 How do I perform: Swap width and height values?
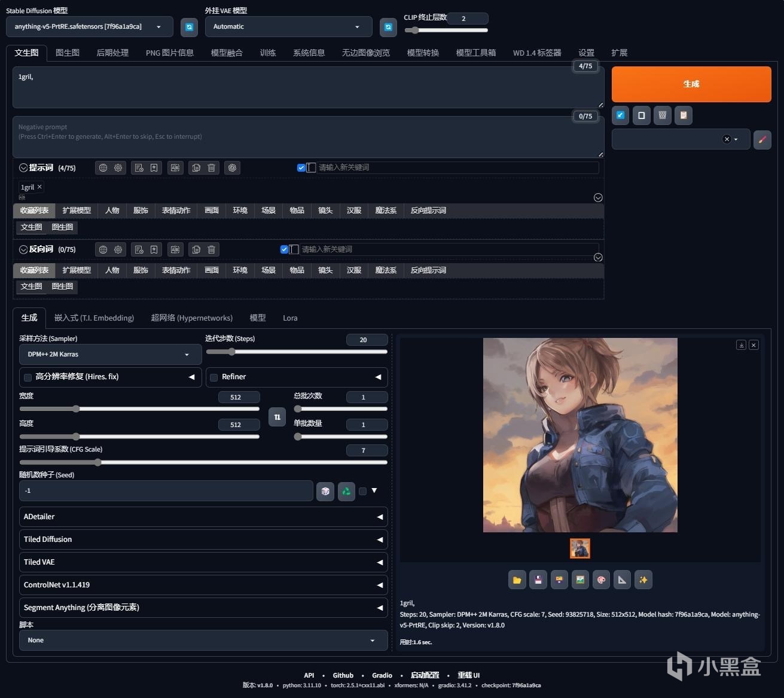[x=277, y=417]
